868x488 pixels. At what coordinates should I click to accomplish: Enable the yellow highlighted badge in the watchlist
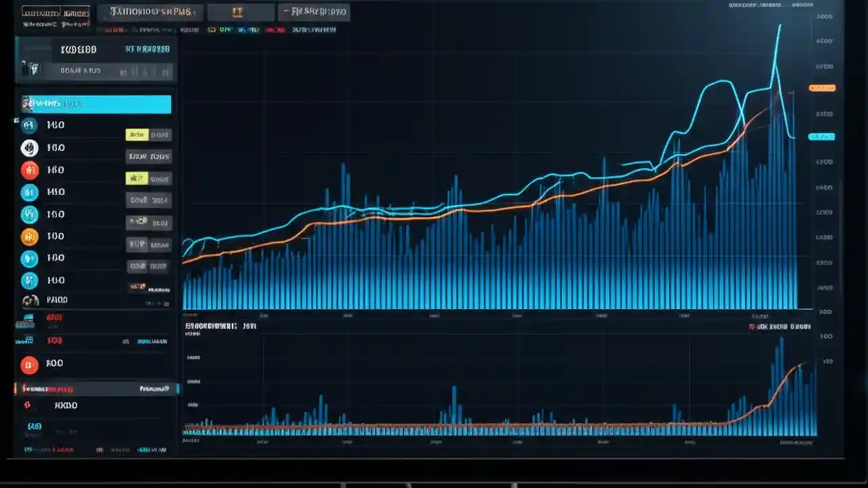(138, 134)
